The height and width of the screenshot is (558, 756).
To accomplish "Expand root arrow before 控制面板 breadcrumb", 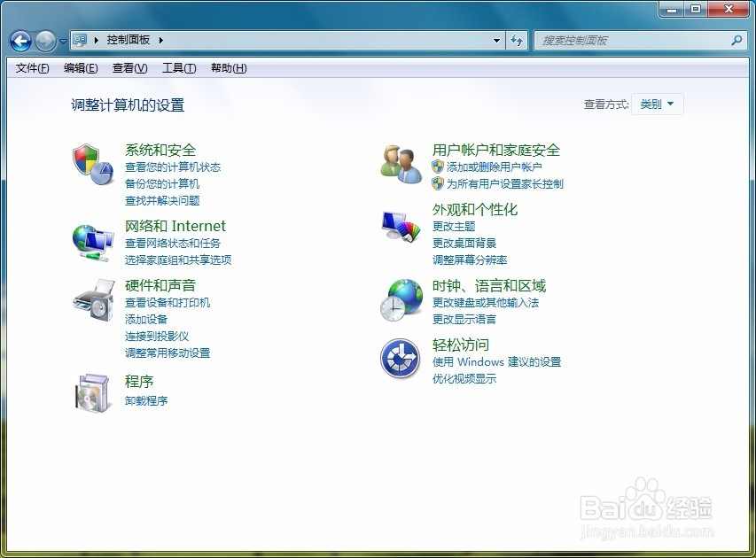I will [x=97, y=40].
